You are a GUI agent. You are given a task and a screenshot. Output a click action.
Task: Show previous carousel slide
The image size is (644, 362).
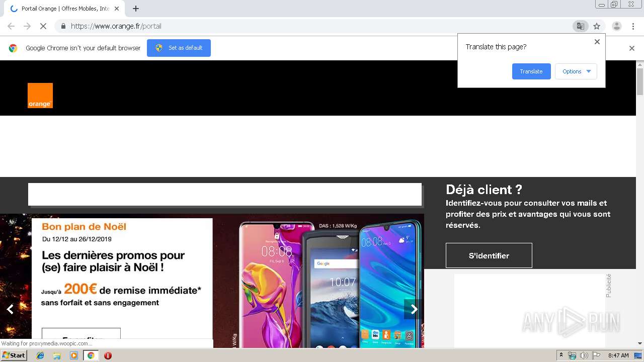(x=10, y=309)
